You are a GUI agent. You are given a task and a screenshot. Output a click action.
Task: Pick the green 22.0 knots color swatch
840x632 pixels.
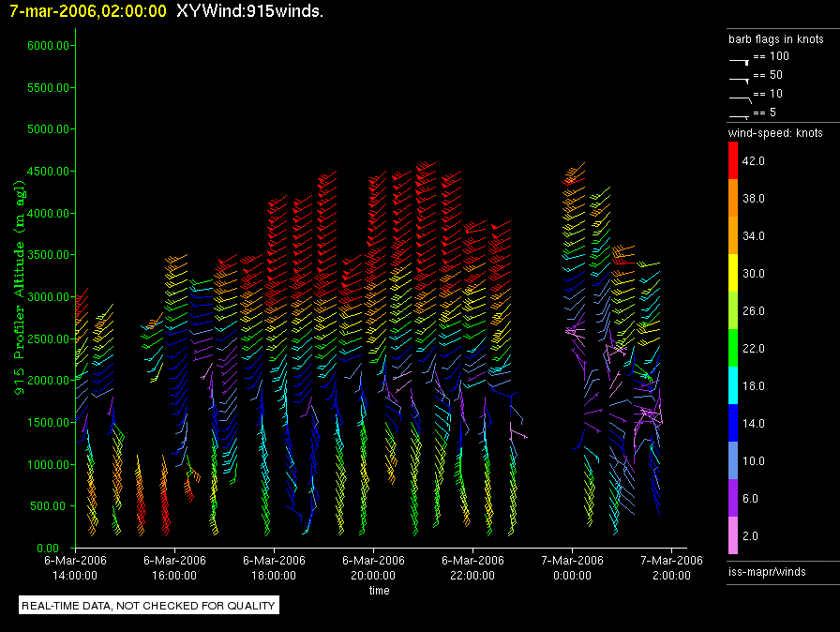tap(734, 349)
